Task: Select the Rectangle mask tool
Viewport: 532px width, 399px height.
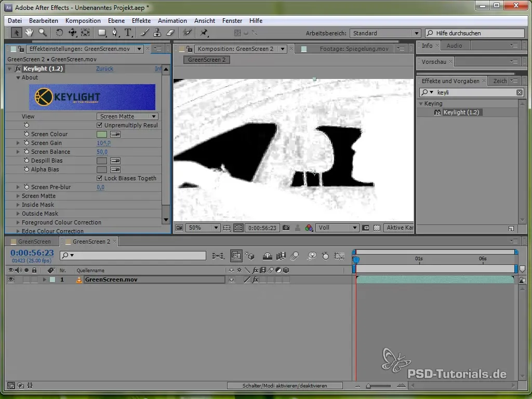Action: 102,33
